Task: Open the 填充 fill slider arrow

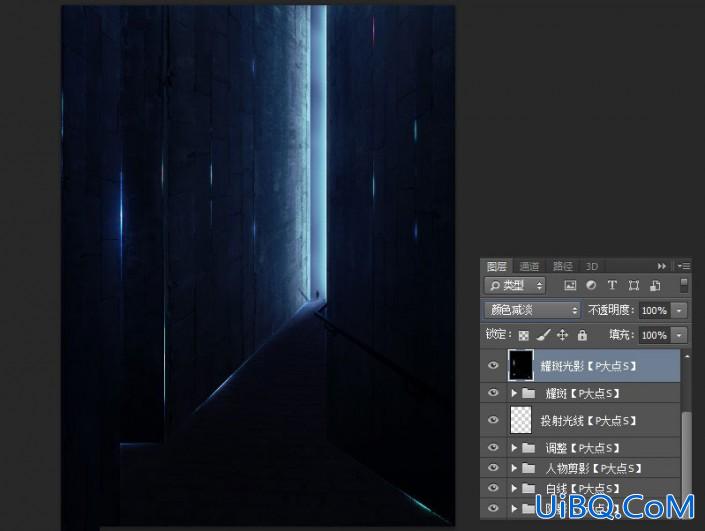Action: [x=679, y=335]
